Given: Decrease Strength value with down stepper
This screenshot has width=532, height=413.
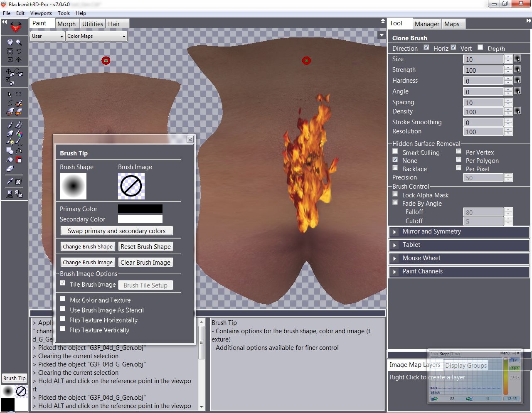Looking at the screenshot, I should tap(508, 72).
